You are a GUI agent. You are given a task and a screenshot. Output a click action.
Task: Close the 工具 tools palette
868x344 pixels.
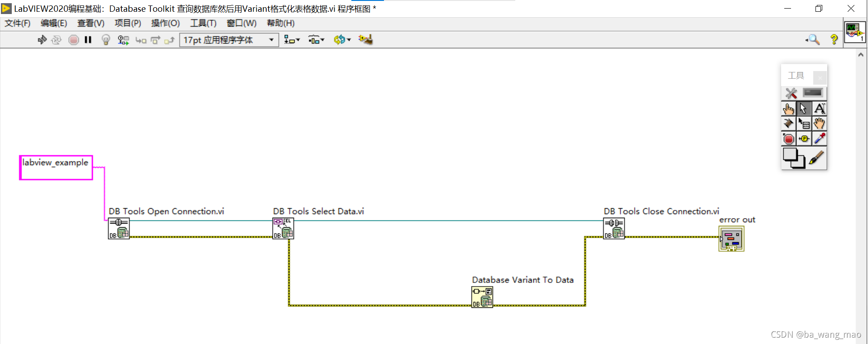point(820,77)
